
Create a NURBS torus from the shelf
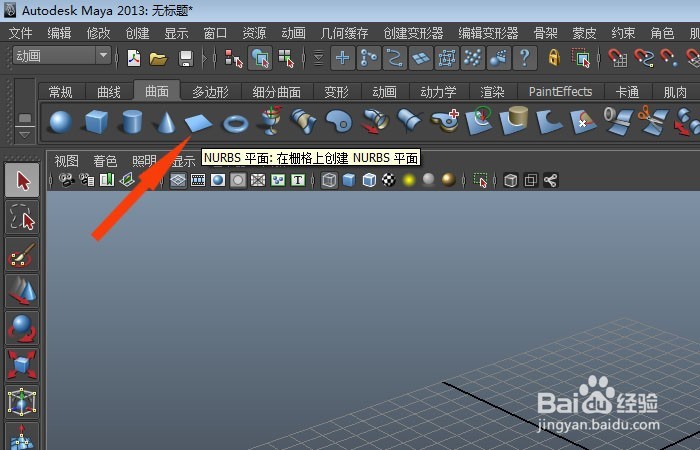click(235, 123)
